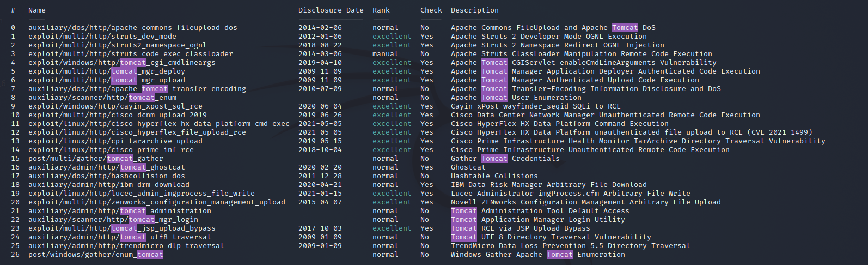868x265 pixels.
Task: Select module name 'exploit/multi/http/cisco_dcnm_upload_2019'
Action: click(x=118, y=115)
